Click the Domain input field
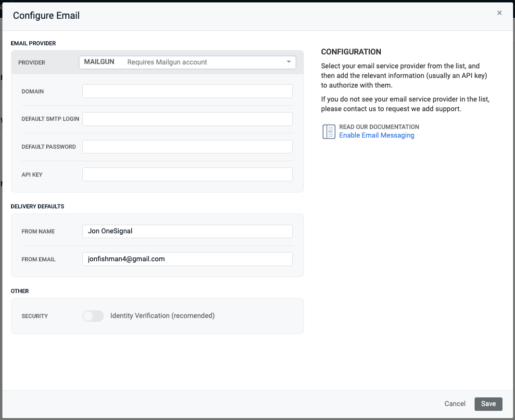This screenshot has width=515, height=420. point(187,91)
